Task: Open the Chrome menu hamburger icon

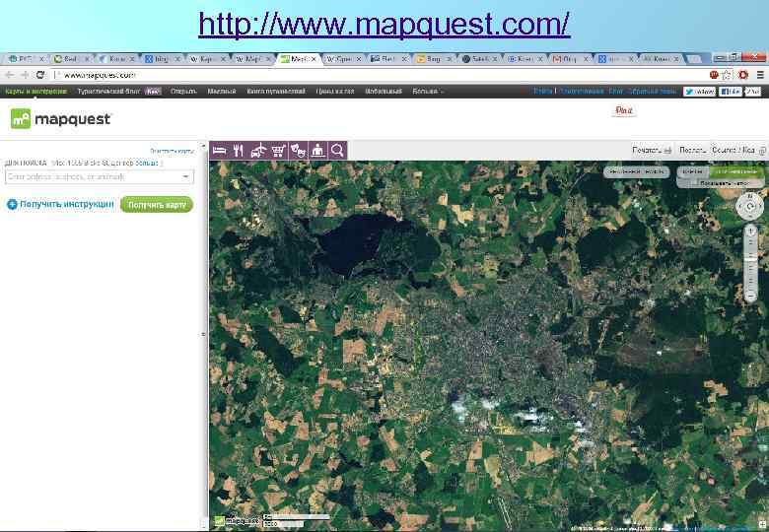Action: [760, 75]
